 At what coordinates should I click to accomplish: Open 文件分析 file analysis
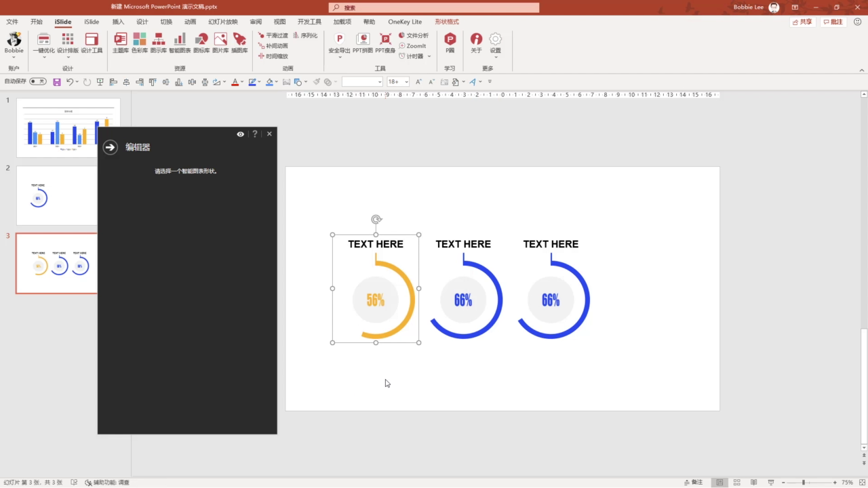414,35
